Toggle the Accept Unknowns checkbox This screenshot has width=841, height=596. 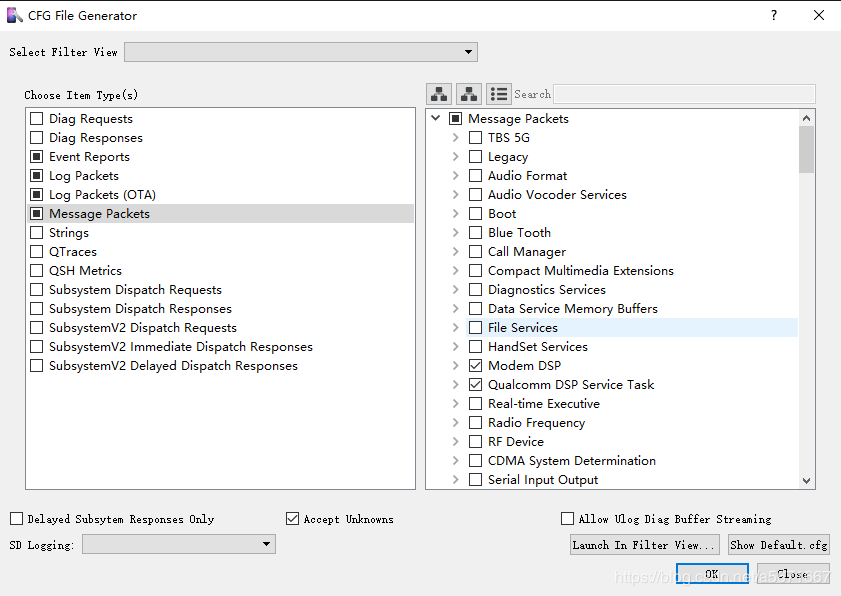292,519
